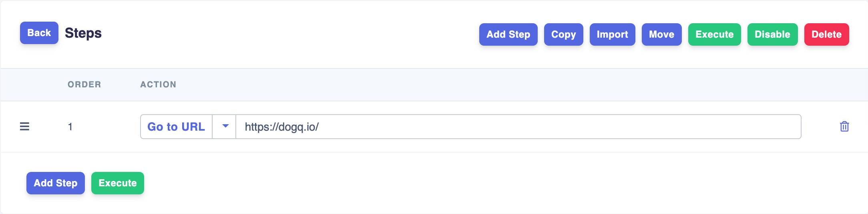Click the https://dogq.io/ URL field

[x=518, y=127]
